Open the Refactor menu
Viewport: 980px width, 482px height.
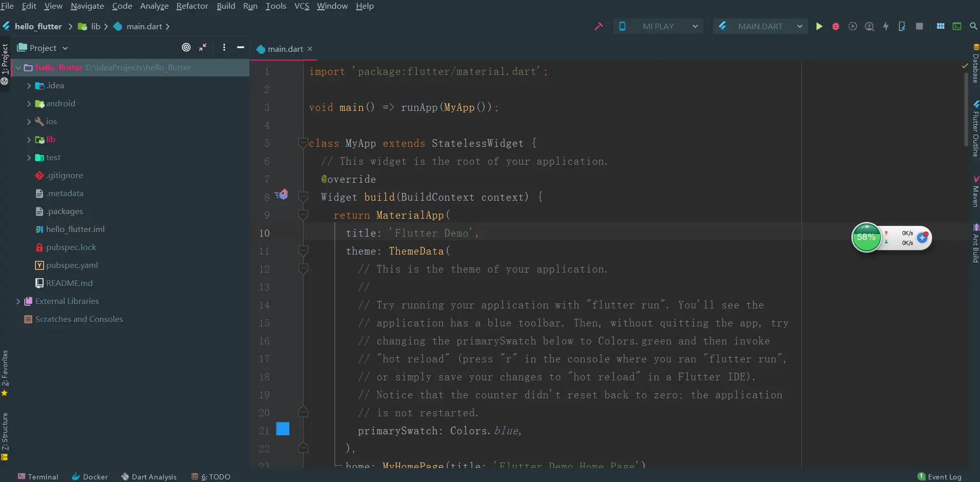192,6
